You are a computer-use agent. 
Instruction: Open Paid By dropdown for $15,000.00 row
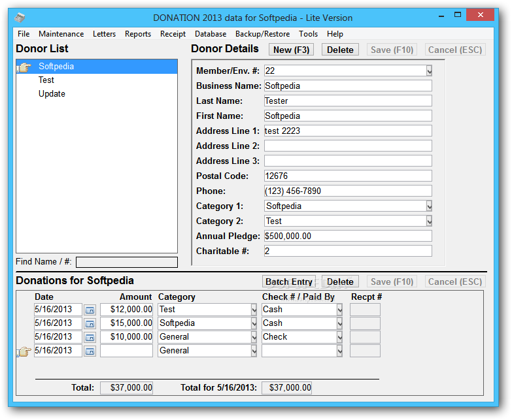click(x=339, y=323)
